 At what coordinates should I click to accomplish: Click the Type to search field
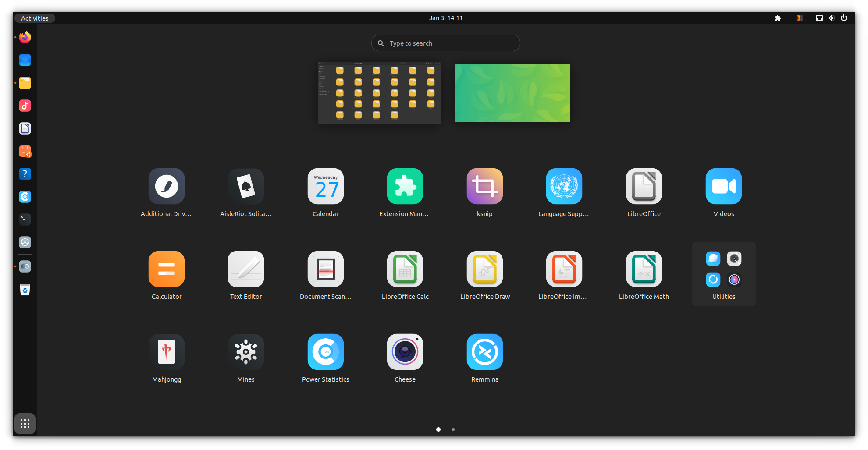coord(445,43)
